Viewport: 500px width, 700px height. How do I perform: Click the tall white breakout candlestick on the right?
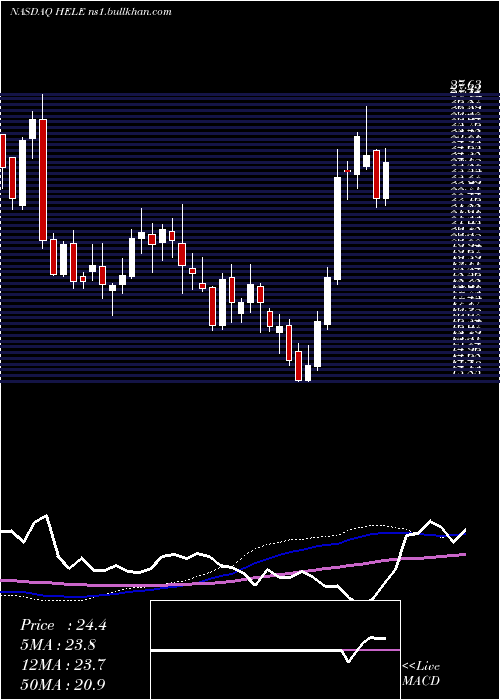[x=338, y=228]
